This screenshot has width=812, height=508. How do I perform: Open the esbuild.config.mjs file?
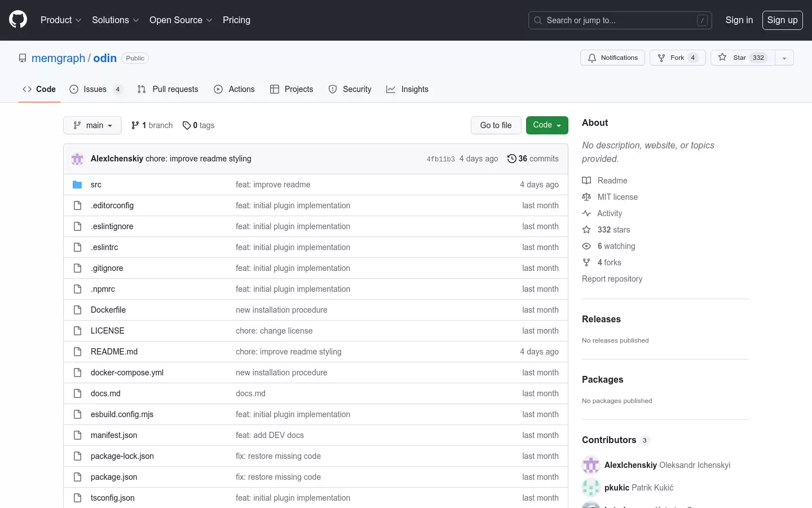point(122,414)
